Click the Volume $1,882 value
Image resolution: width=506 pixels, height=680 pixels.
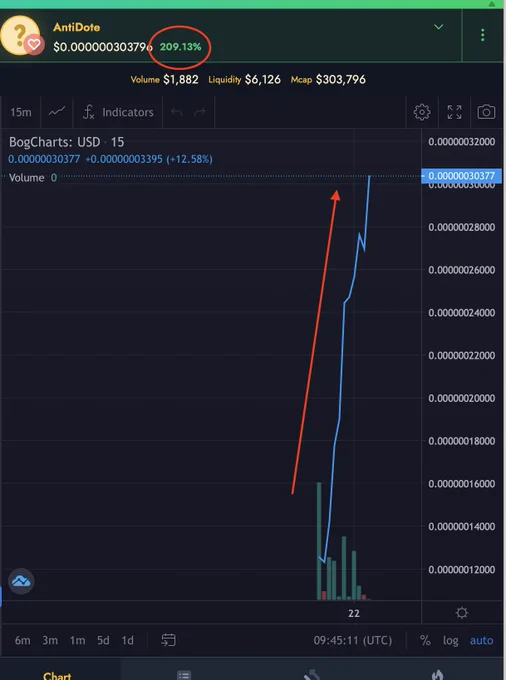click(164, 79)
